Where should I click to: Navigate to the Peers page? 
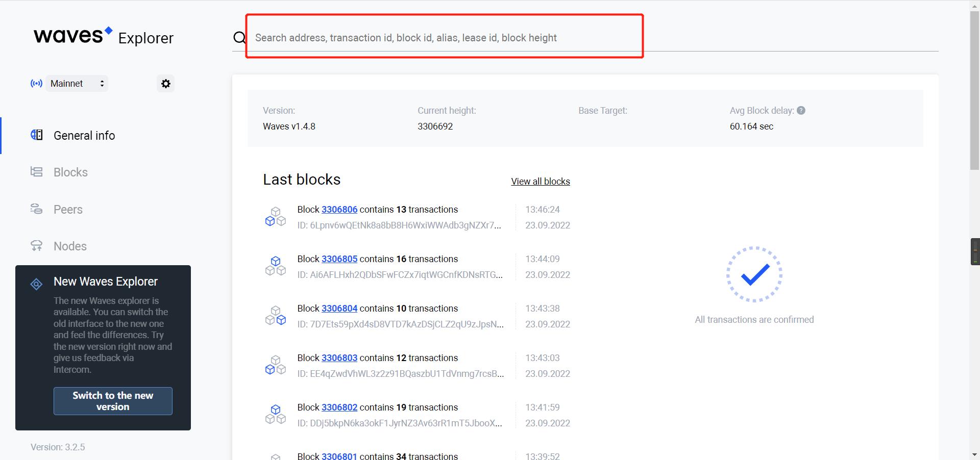pyautogui.click(x=68, y=210)
